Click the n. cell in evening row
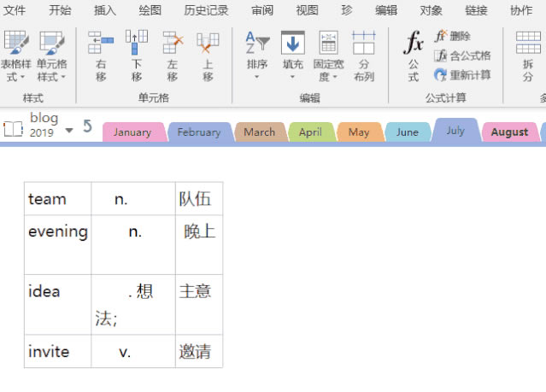546x392 pixels. [133, 245]
